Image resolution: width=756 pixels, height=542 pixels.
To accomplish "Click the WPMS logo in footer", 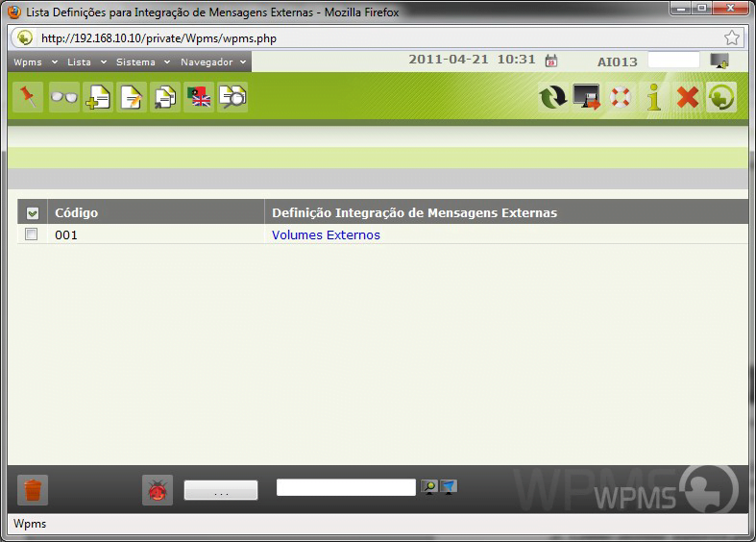I will pos(666,489).
